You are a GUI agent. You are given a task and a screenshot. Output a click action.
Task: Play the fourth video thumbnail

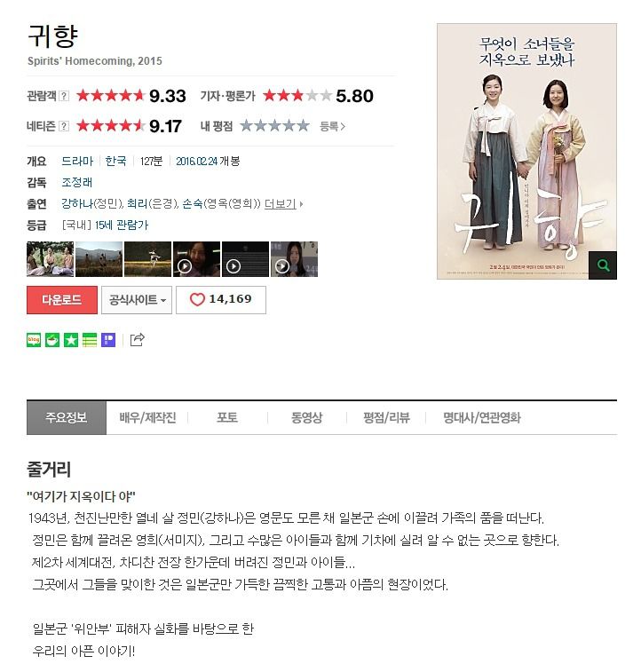[197, 259]
